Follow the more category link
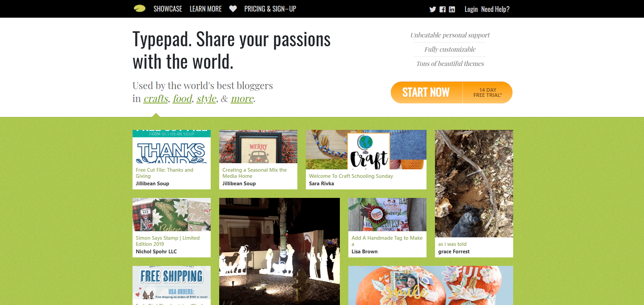 point(242,99)
